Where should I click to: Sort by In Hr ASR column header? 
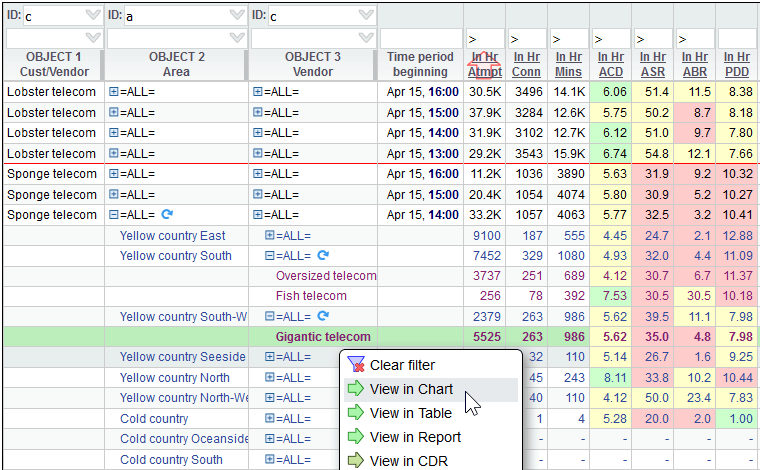(652, 65)
